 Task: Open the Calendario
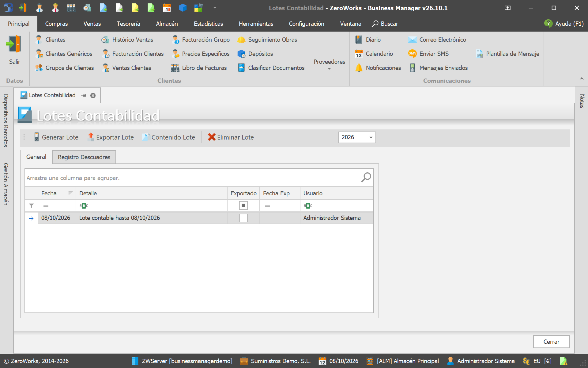coord(374,54)
